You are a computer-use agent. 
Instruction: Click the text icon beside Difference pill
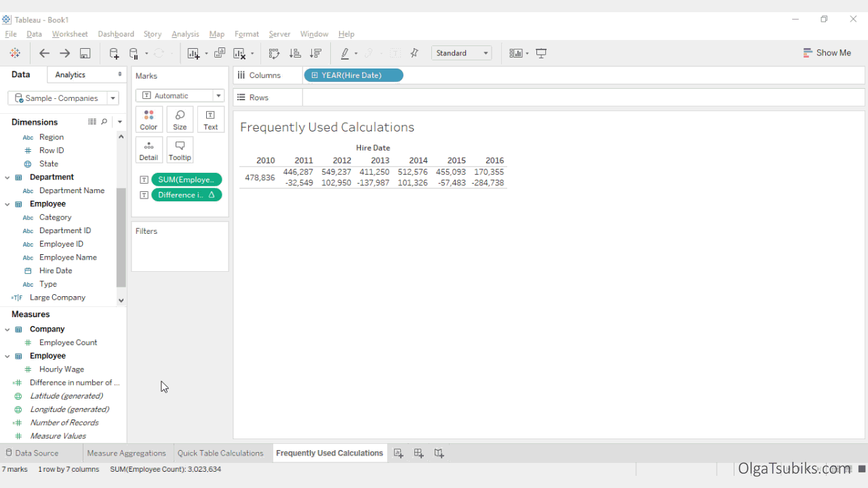[x=144, y=195]
